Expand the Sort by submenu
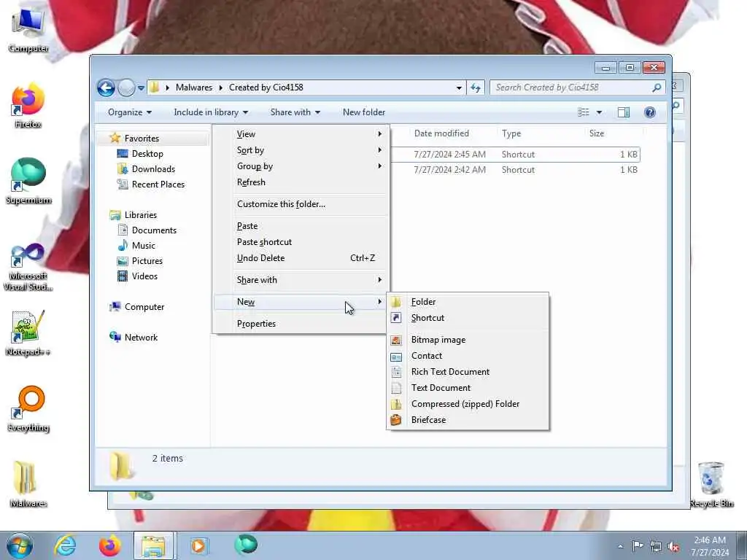The width and height of the screenshot is (747, 560). (x=301, y=150)
